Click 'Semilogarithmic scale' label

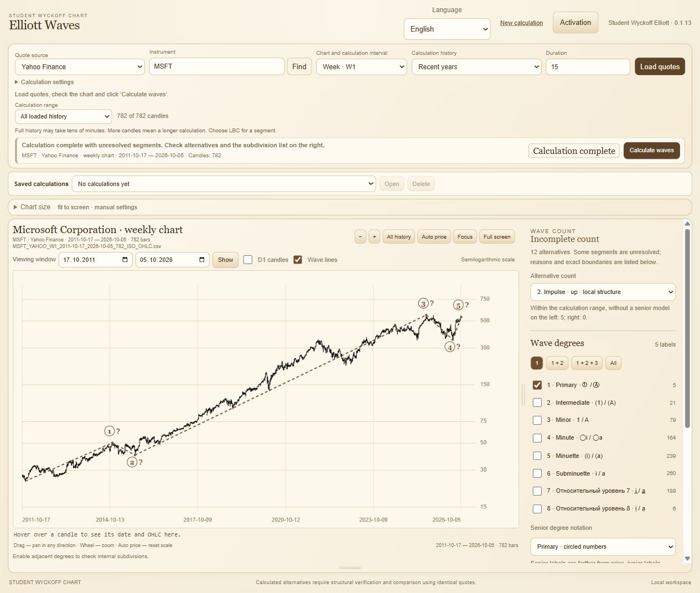(x=488, y=260)
